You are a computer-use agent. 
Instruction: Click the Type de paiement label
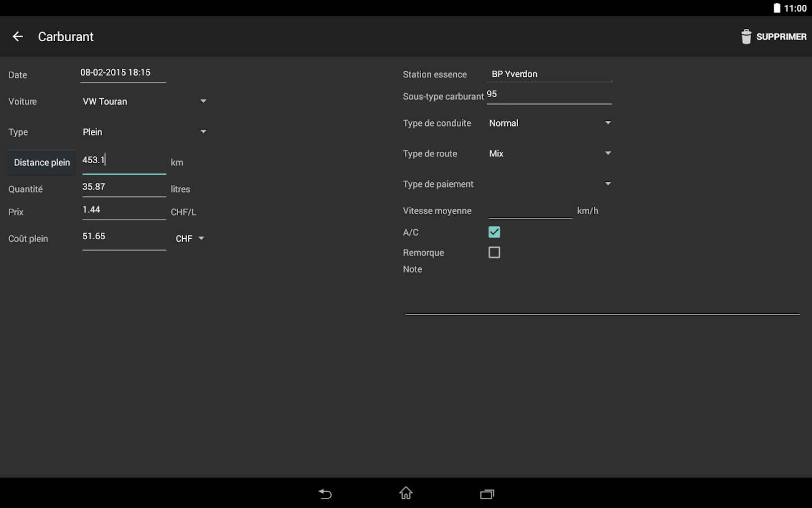coord(438,184)
